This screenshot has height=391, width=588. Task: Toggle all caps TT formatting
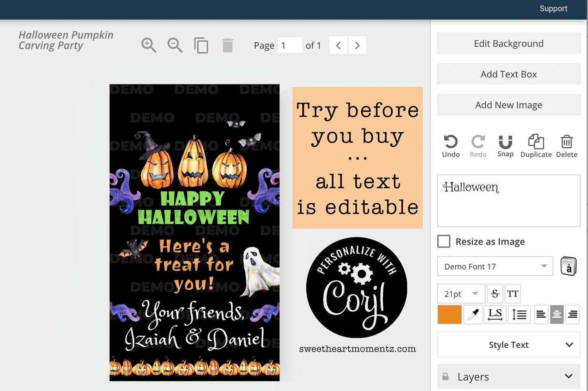coord(512,294)
